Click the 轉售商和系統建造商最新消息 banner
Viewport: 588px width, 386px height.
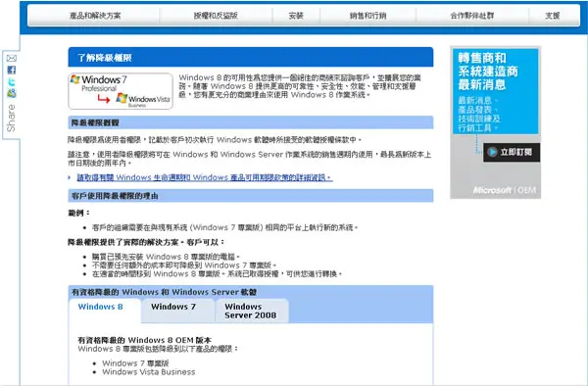(495, 91)
